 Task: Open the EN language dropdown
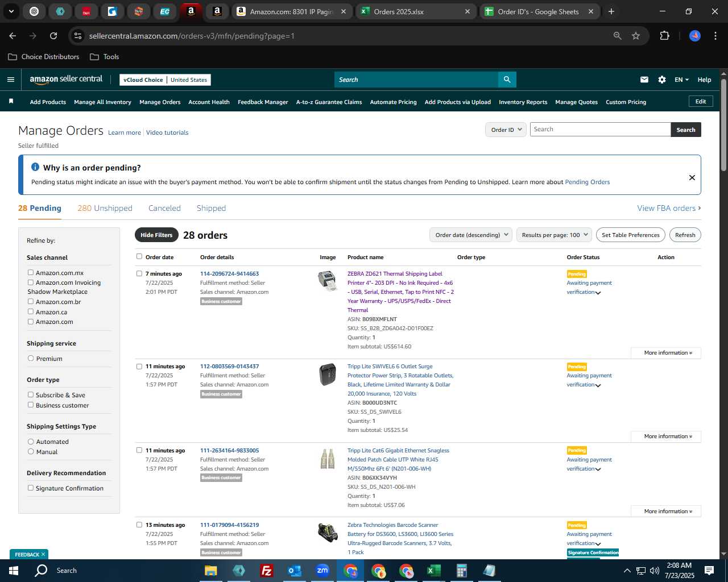[681, 80]
